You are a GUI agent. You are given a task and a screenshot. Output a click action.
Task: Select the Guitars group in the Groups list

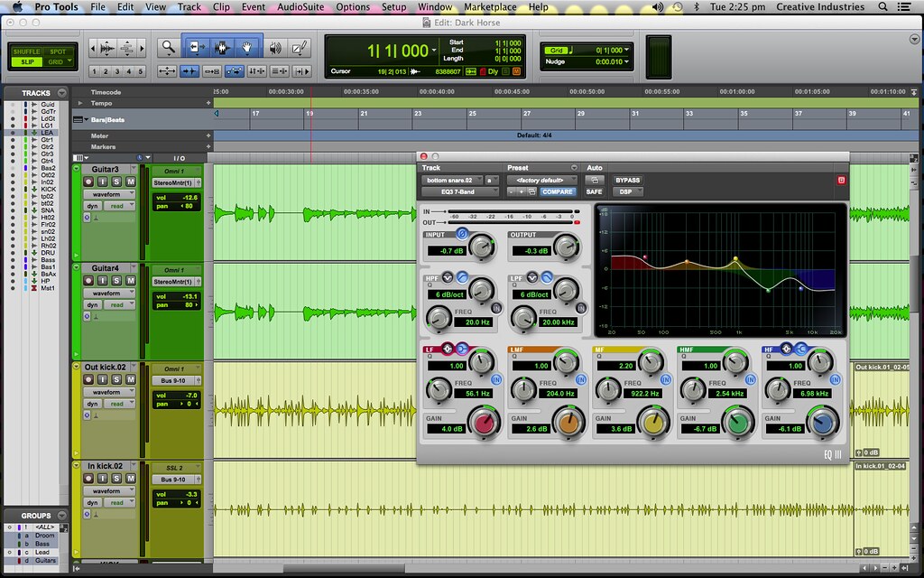45,560
